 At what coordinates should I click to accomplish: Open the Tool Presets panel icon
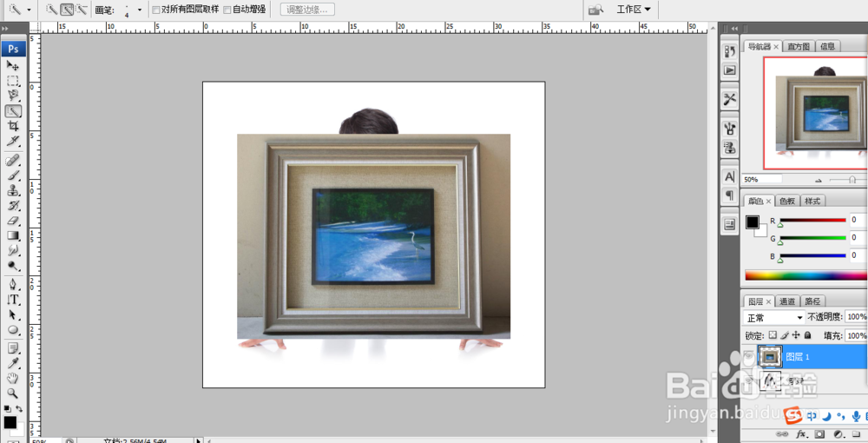(x=730, y=99)
